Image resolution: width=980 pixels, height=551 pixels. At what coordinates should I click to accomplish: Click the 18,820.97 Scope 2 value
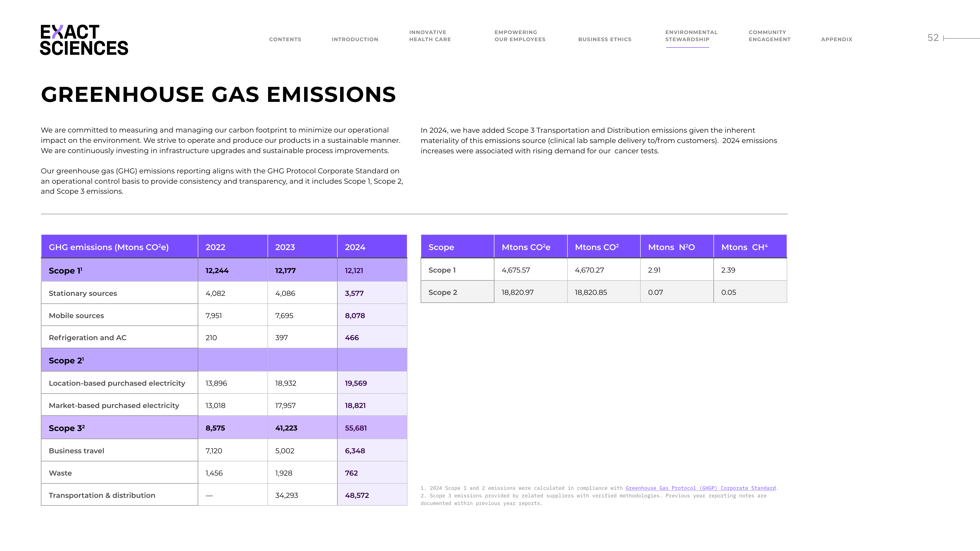(517, 292)
